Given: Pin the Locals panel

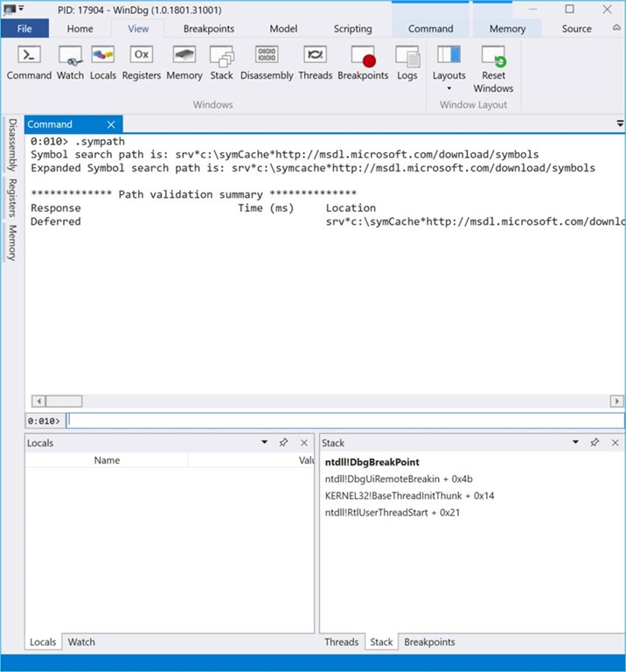Looking at the screenshot, I should point(283,442).
